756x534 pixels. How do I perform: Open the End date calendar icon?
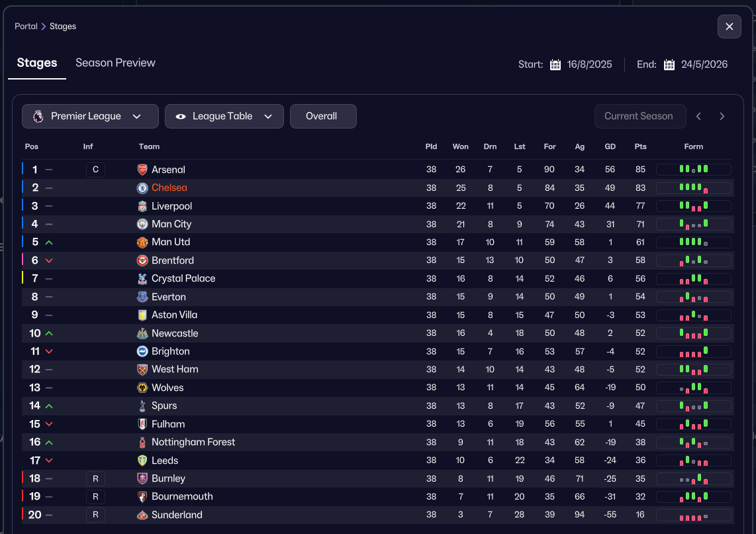669,65
